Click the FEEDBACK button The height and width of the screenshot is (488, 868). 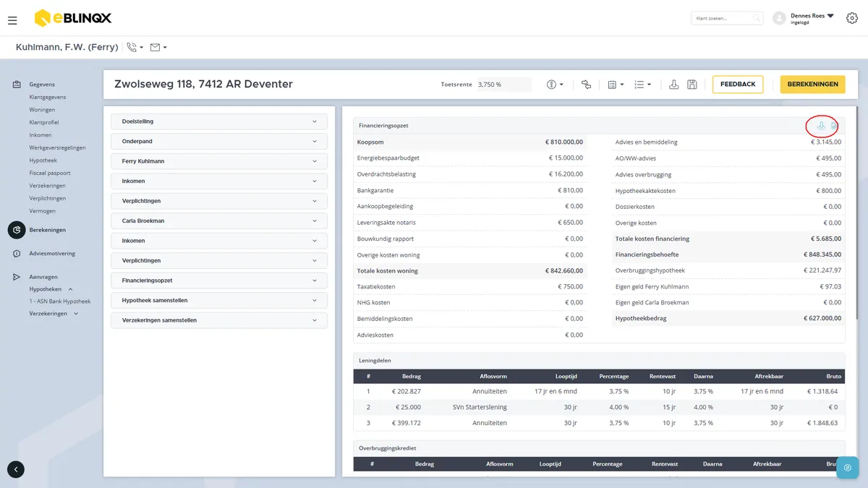tap(738, 85)
